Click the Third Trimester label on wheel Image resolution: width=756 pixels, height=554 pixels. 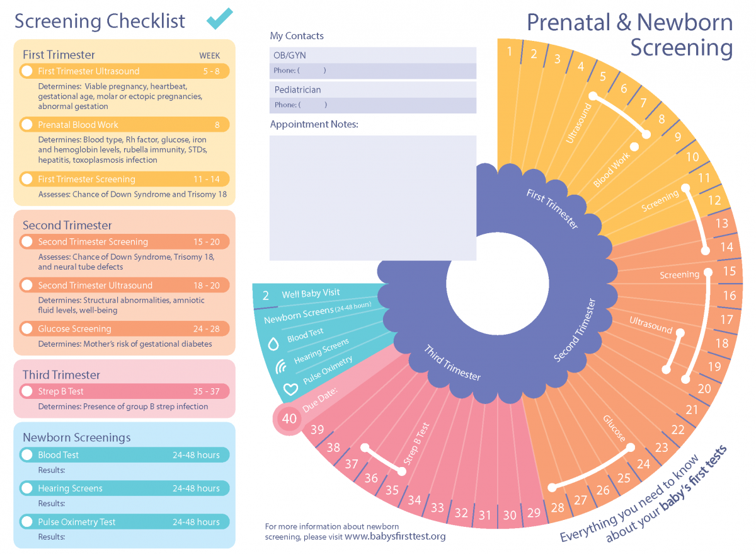pyautogui.click(x=452, y=362)
